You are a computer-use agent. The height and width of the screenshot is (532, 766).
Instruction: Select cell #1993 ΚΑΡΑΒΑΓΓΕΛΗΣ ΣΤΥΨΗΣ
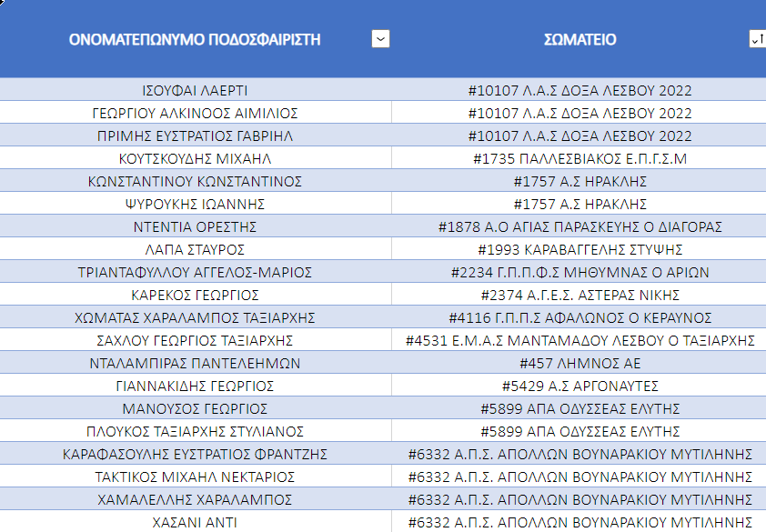[579, 248]
